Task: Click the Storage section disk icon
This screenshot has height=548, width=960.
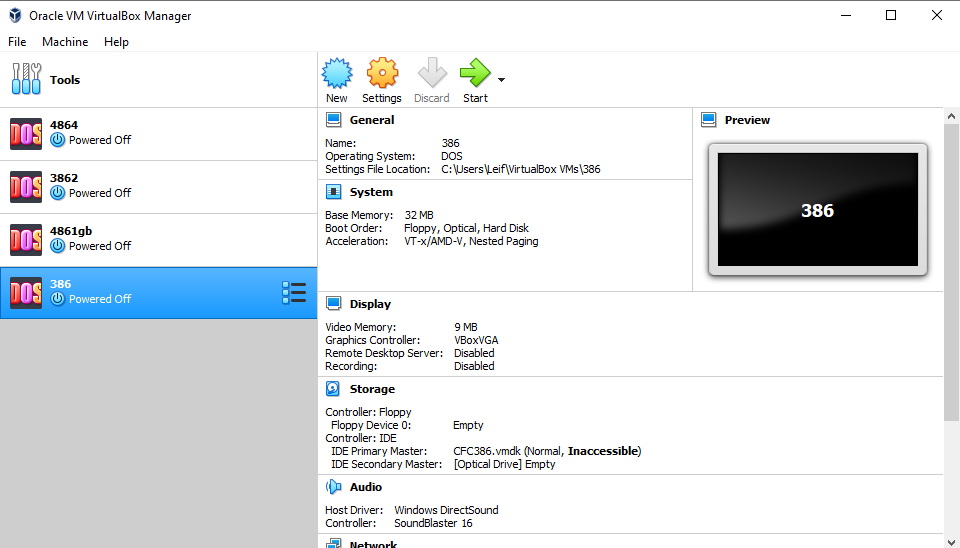Action: pyautogui.click(x=333, y=389)
